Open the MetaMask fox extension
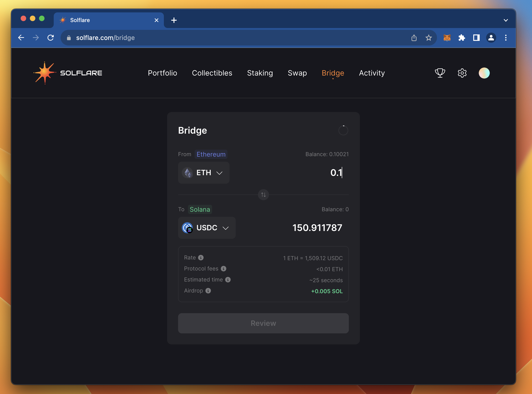Viewport: 532px width, 394px height. [447, 38]
